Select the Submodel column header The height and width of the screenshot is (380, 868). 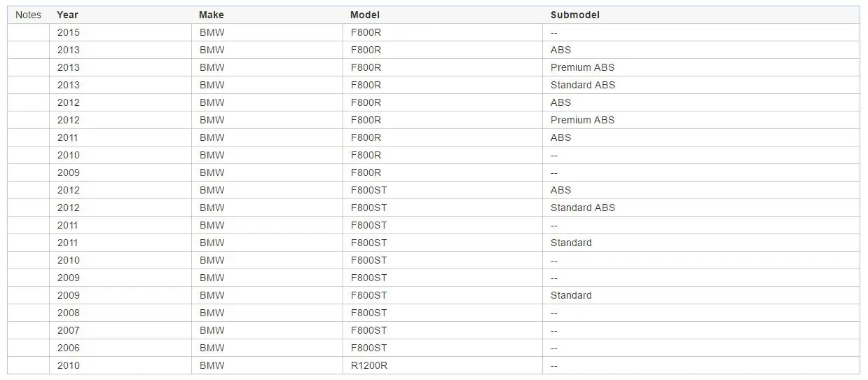pyautogui.click(x=575, y=15)
